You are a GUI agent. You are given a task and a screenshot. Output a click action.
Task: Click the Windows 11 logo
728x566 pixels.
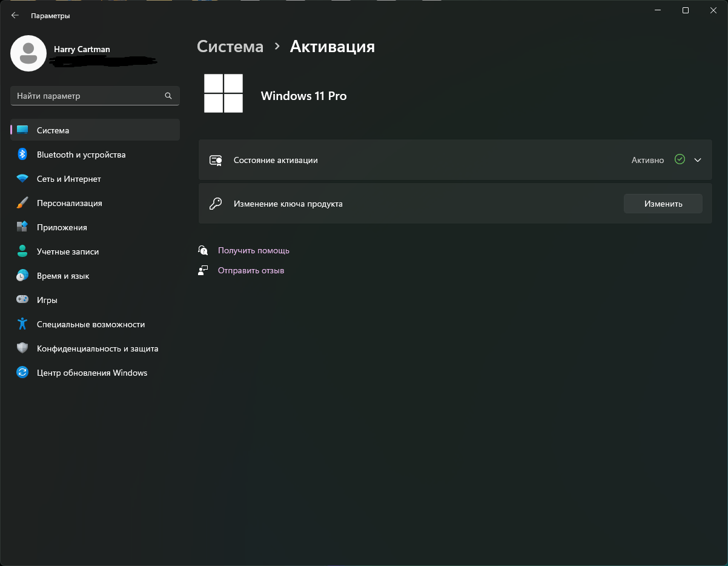223,93
